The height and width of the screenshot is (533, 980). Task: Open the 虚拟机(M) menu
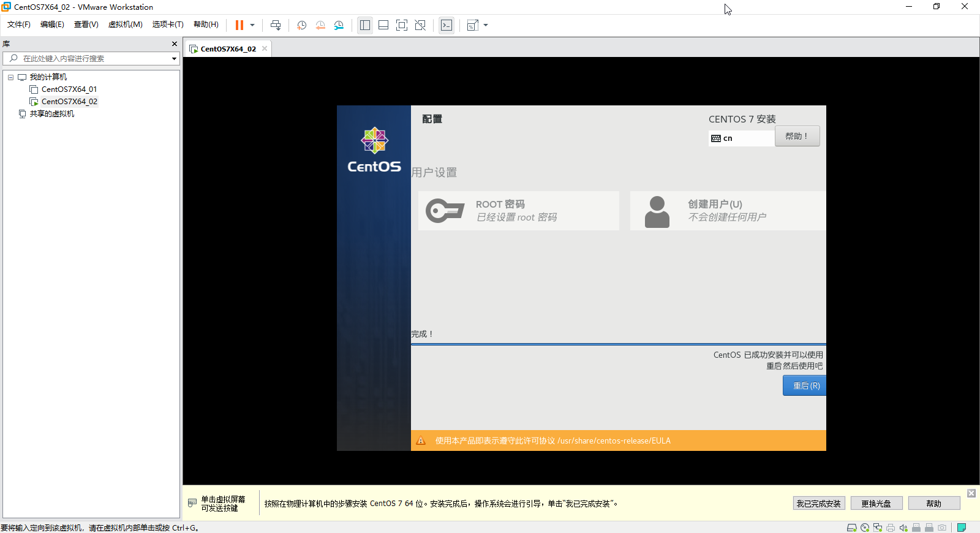coord(126,25)
